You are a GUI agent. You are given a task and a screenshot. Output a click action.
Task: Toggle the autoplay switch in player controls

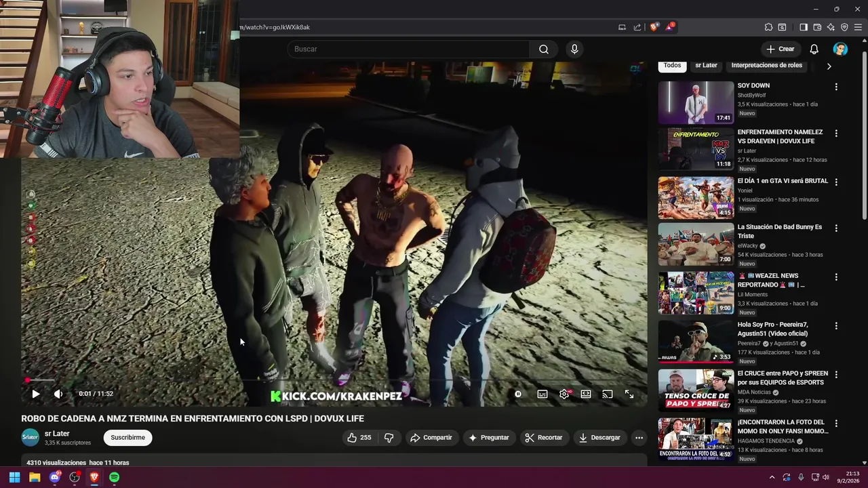[518, 394]
